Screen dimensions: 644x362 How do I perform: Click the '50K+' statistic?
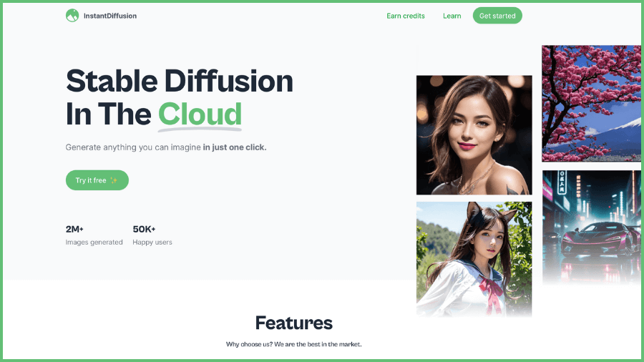point(144,229)
